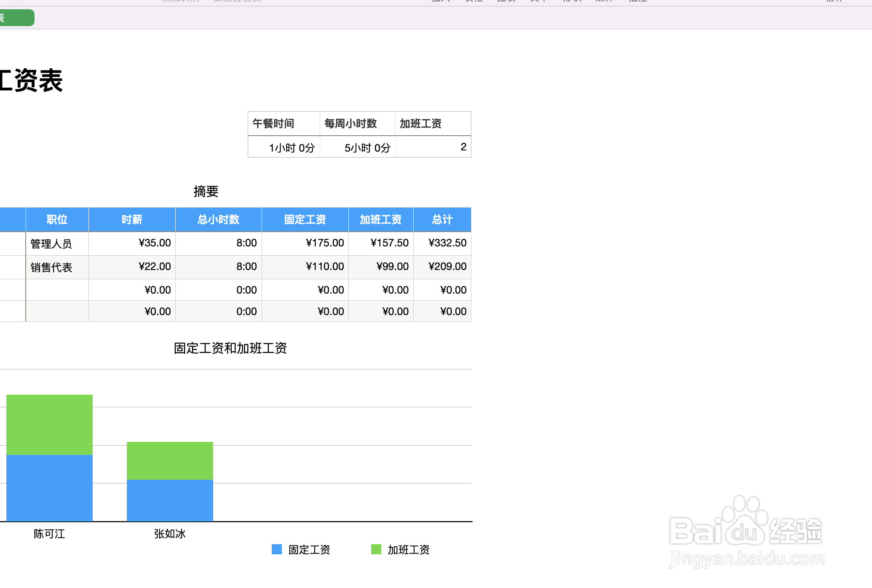Click the 添加类别 button
872x588 pixels.
[x=179, y=2]
